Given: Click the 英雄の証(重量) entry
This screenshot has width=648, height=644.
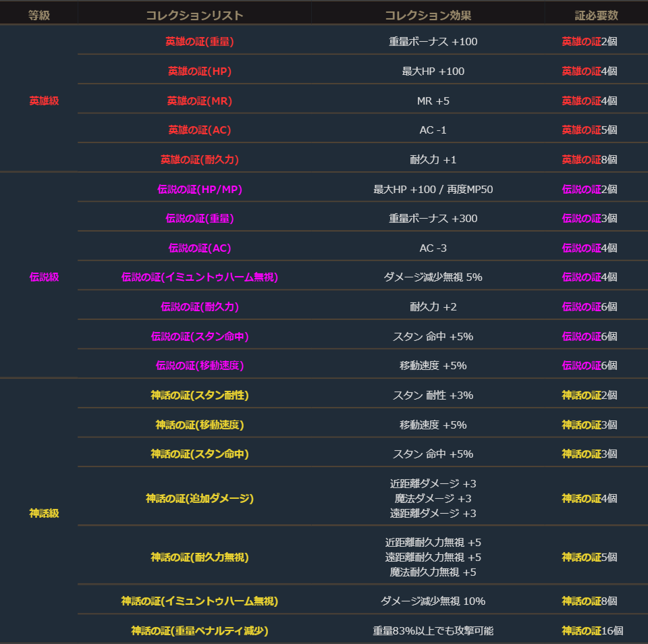Looking at the screenshot, I should click(199, 42).
